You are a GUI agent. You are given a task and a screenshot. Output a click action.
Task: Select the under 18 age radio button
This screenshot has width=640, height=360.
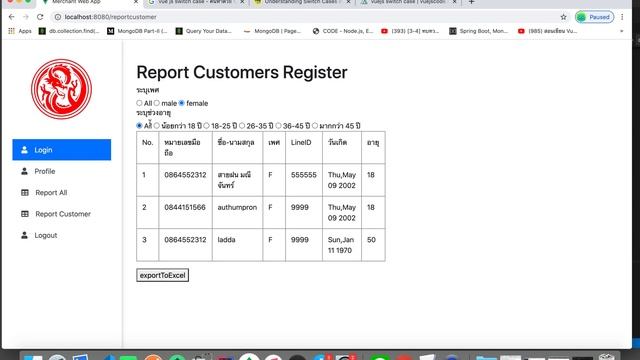(157, 126)
